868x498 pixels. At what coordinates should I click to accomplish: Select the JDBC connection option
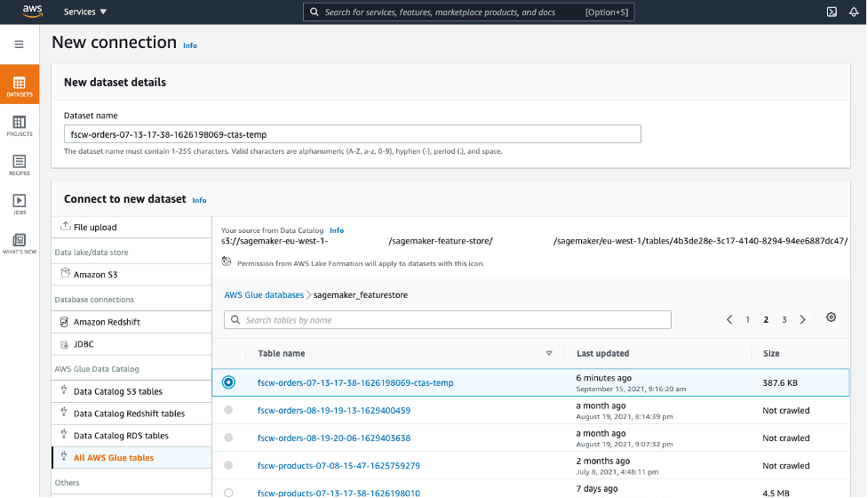131,344
